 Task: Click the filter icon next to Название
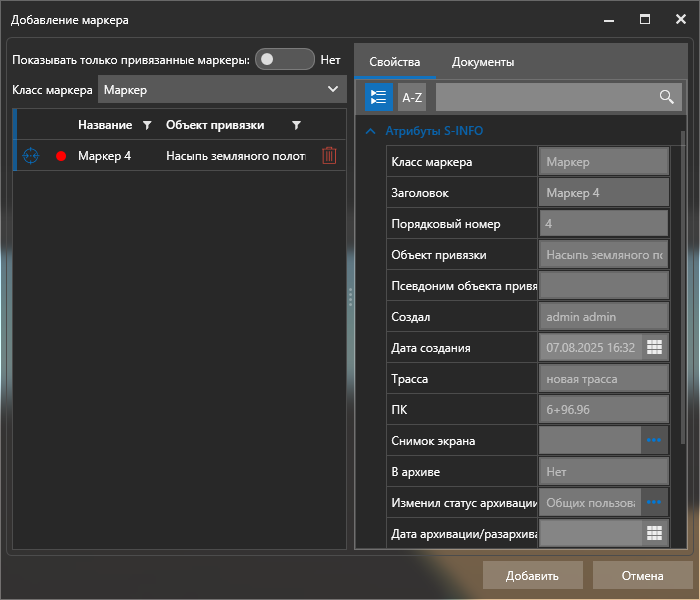click(x=147, y=125)
